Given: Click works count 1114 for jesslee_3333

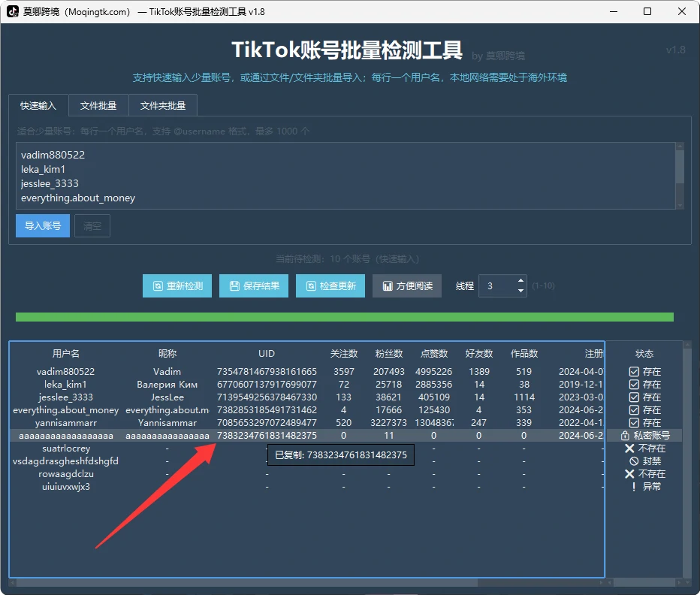Looking at the screenshot, I should (x=524, y=397).
